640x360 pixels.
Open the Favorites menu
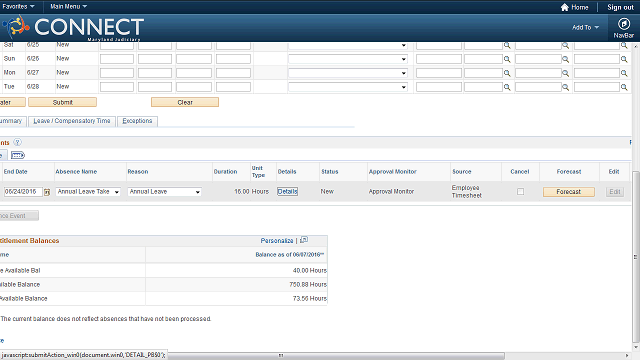pyautogui.click(x=18, y=7)
